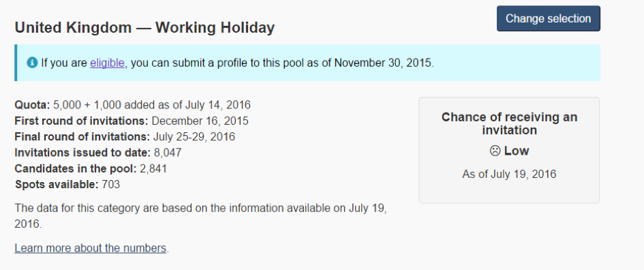Click the July 25-29, 2016 date range
644x270 pixels.
(194, 136)
